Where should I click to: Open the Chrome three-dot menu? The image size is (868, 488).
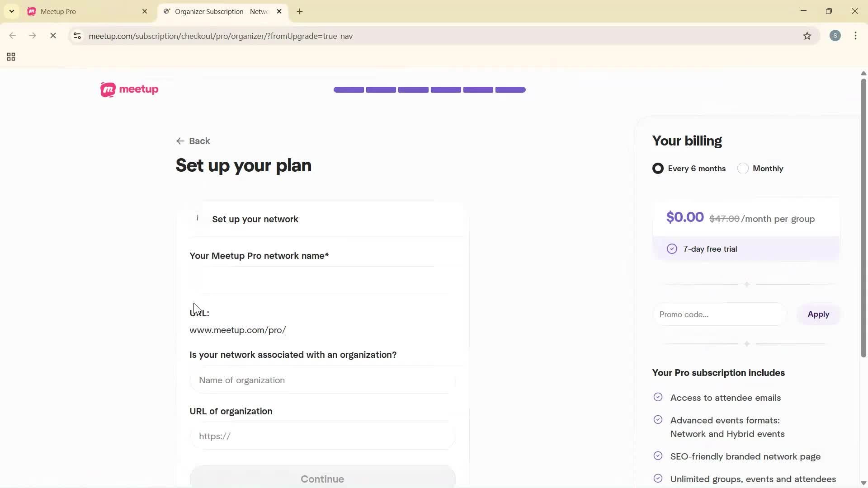856,36
